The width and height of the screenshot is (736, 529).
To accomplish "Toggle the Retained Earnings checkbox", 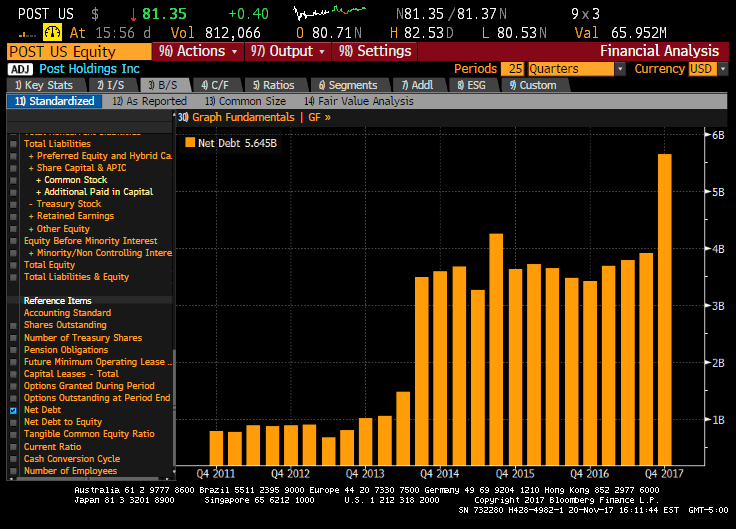I will [x=13, y=216].
